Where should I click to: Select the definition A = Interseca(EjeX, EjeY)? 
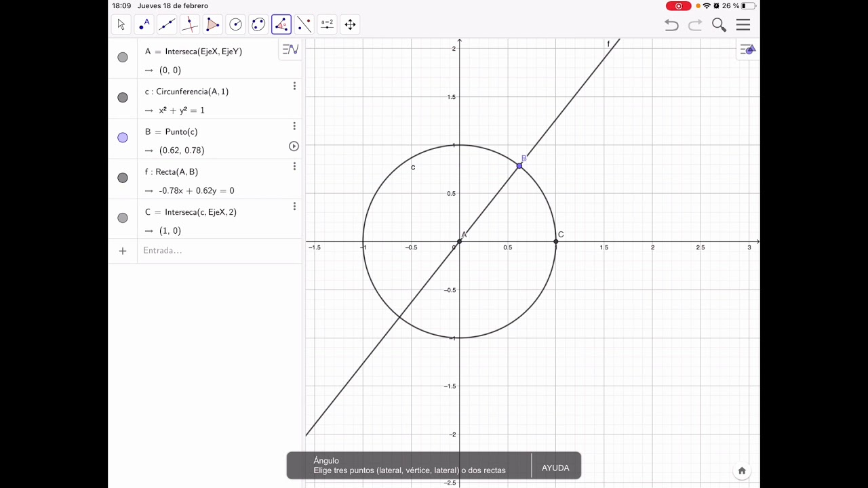point(193,52)
